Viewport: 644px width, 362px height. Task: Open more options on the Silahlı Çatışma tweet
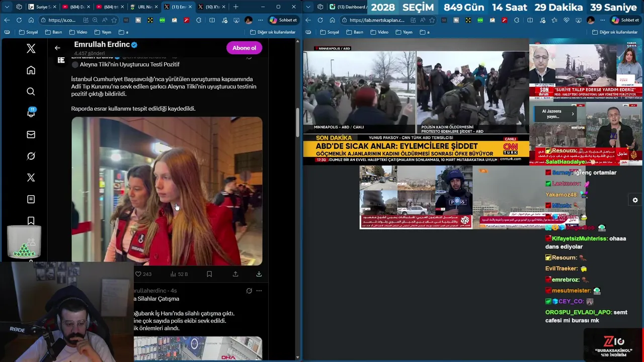click(x=259, y=291)
